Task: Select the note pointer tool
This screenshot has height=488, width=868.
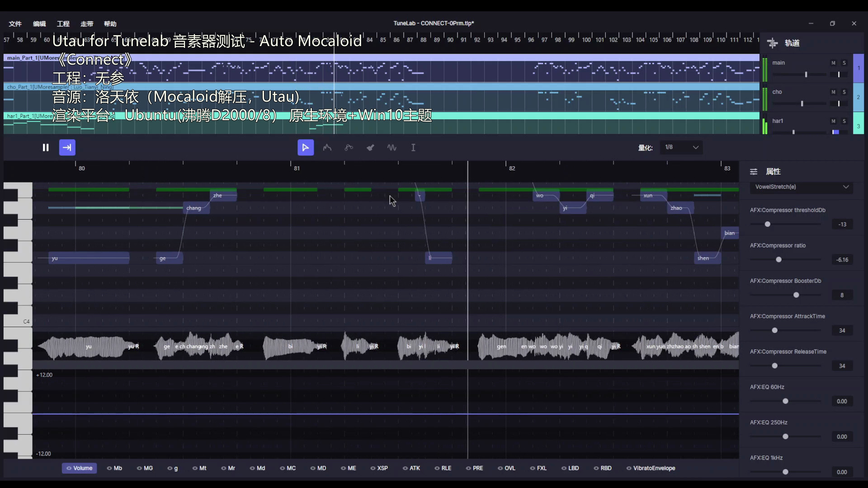Action: [x=306, y=147]
